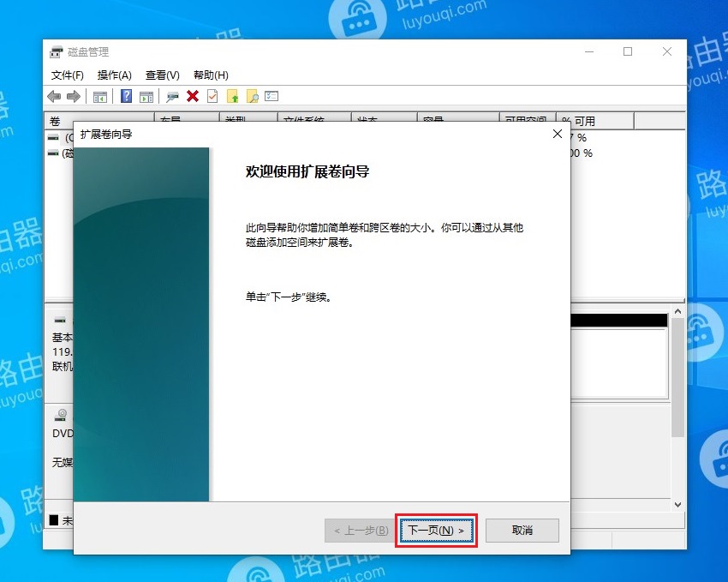Click the 下一页(N) next button
The image size is (728, 582).
point(437,531)
